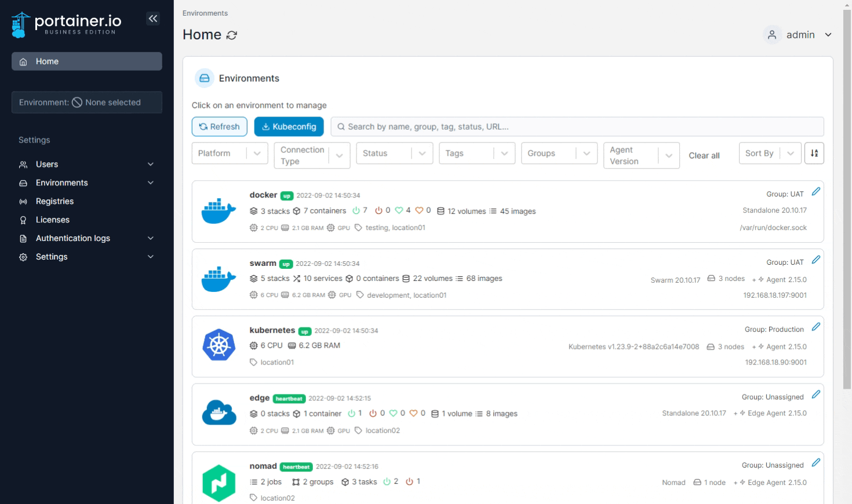
Task: Click "Group: Production" text in kubernetes row
Action: [x=774, y=329]
